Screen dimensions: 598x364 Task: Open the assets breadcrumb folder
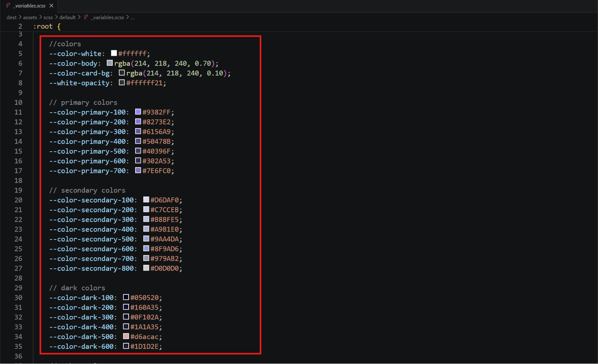click(30, 17)
